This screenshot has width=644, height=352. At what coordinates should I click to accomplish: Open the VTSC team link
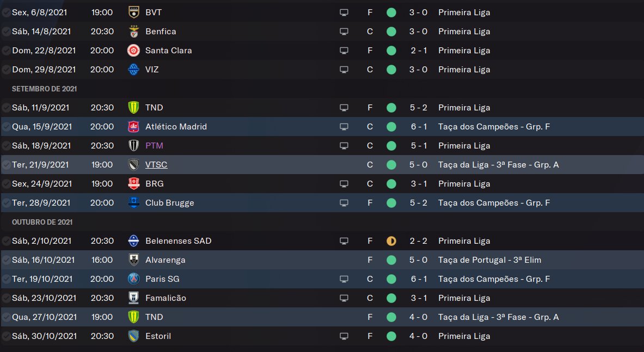pos(156,164)
